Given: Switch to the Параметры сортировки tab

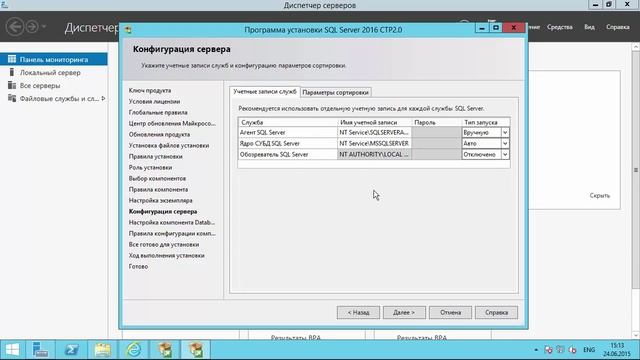Looking at the screenshot, I should (336, 93).
